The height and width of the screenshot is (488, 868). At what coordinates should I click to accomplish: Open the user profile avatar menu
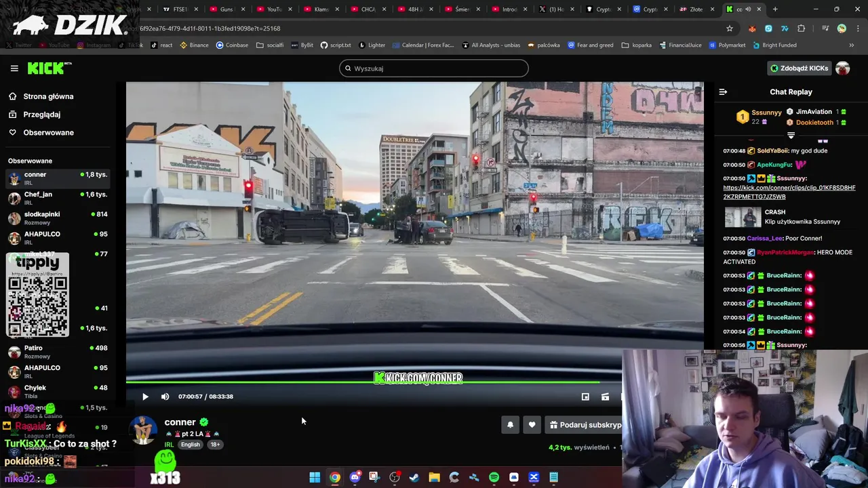842,68
